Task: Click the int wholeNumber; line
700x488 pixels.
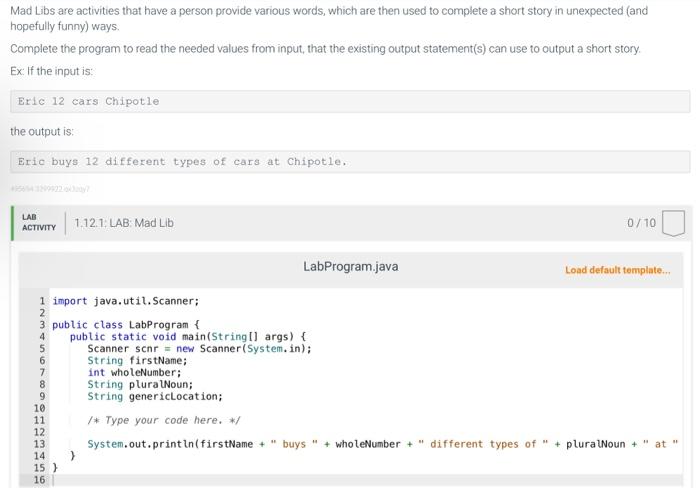Action: (x=134, y=372)
